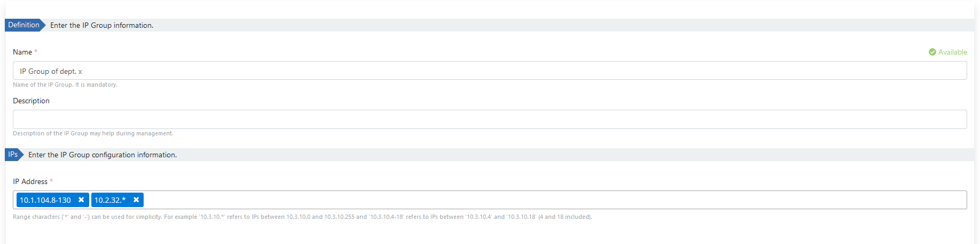Select the 10.1.104.8-130 tag text
Image resolution: width=980 pixels, height=244 pixels.
point(45,200)
